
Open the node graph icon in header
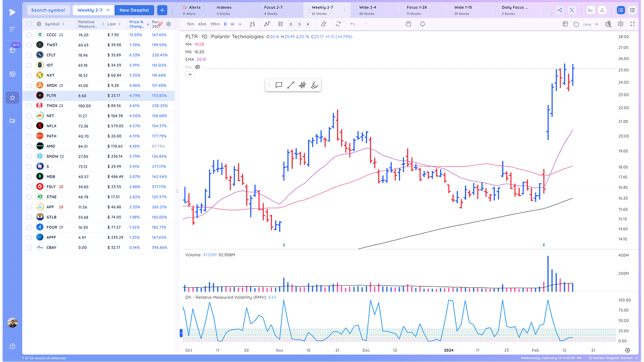point(602,10)
